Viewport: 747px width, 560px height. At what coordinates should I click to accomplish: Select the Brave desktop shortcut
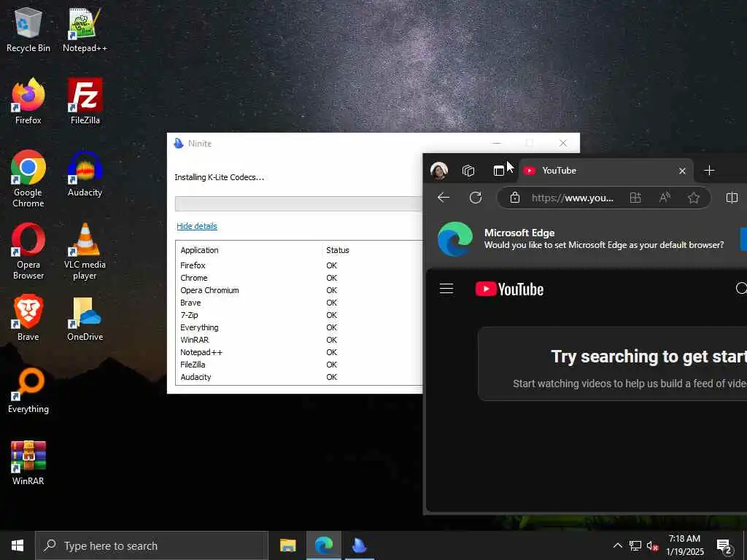pyautogui.click(x=28, y=318)
